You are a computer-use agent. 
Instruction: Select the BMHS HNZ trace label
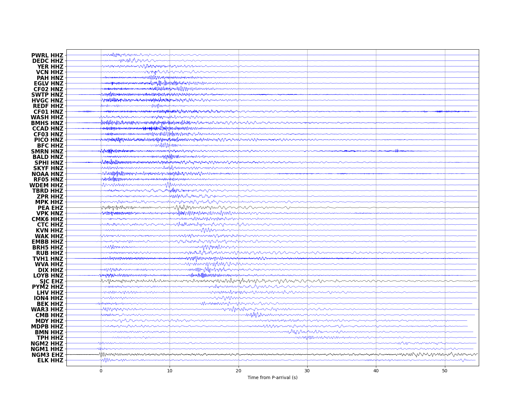(x=47, y=123)
